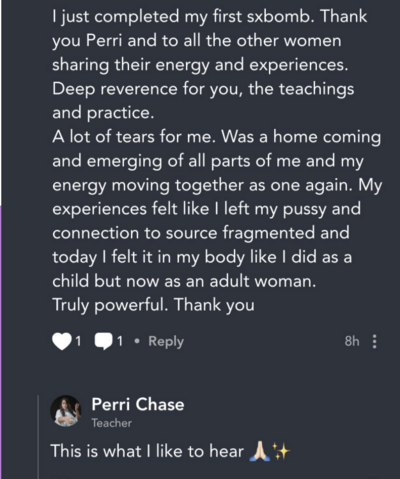The height and width of the screenshot is (479, 400).
Task: Click the 'Truly powerful. Thank you' line
Action: click(153, 305)
